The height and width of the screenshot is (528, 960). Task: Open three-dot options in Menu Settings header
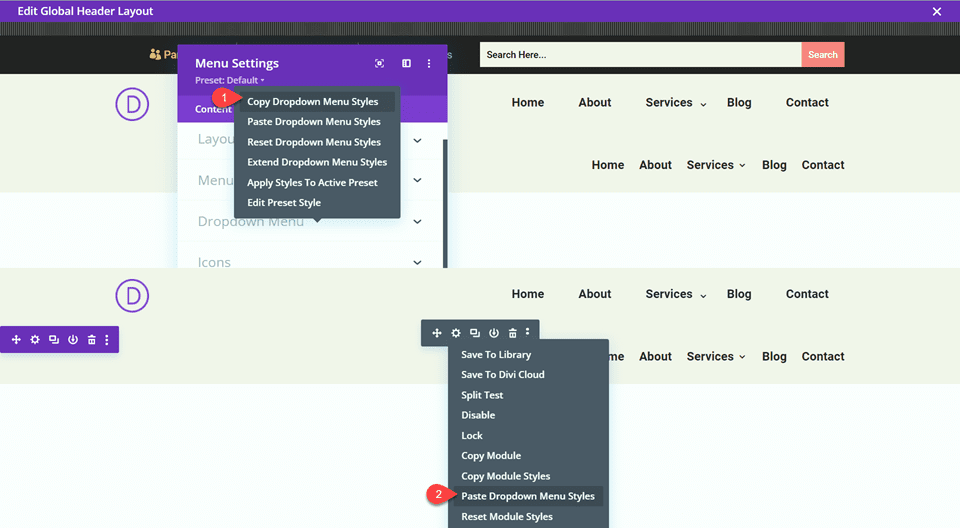point(429,63)
